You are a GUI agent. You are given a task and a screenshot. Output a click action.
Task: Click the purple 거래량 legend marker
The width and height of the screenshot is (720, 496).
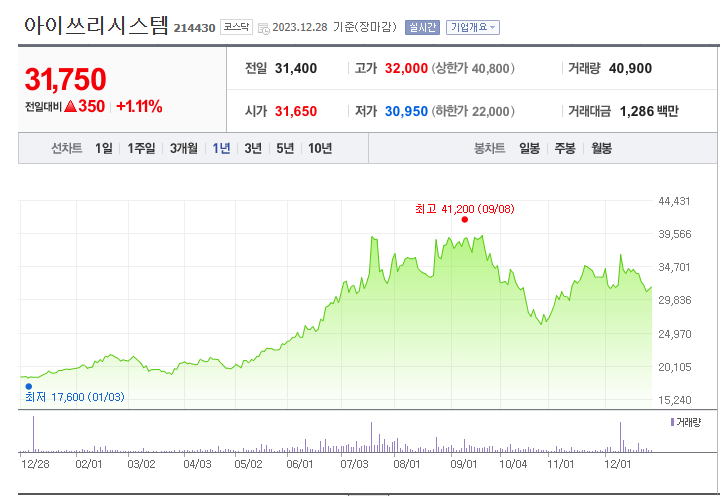[x=672, y=422]
